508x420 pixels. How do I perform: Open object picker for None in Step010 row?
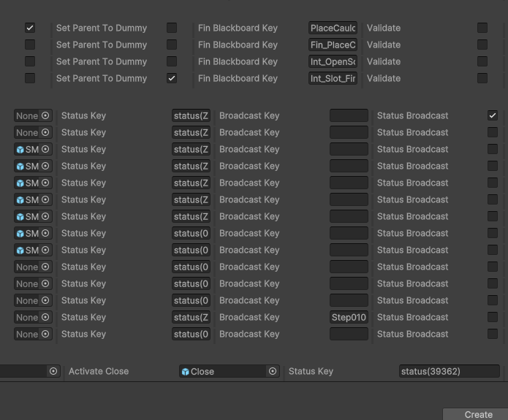45,317
